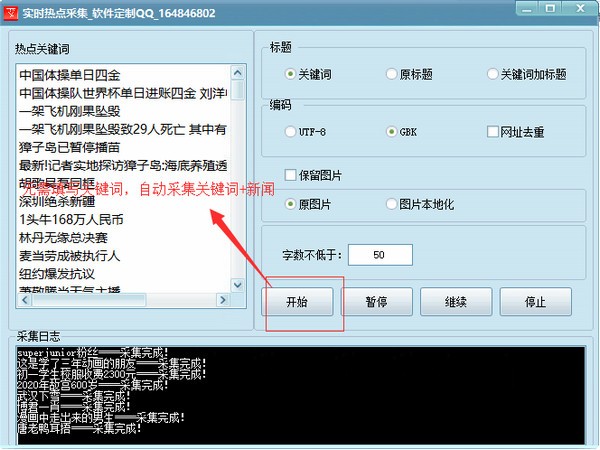
Task: Click keyword list scrollbar up arrow
Action: click(x=237, y=73)
